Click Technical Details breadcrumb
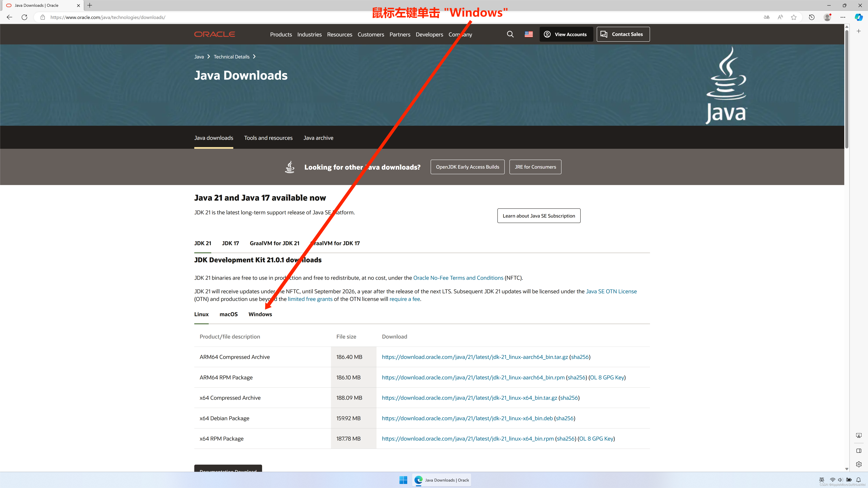 231,57
